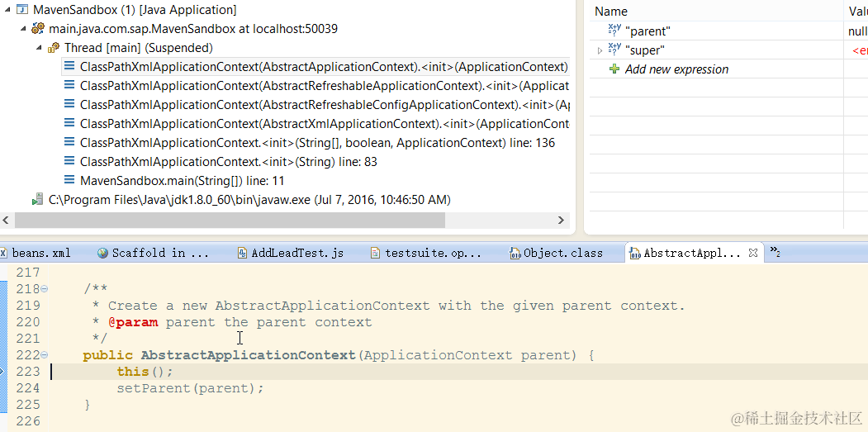The image size is (868, 432).
Task: Collapse the constructor fold at line 222
Action: click(x=45, y=355)
